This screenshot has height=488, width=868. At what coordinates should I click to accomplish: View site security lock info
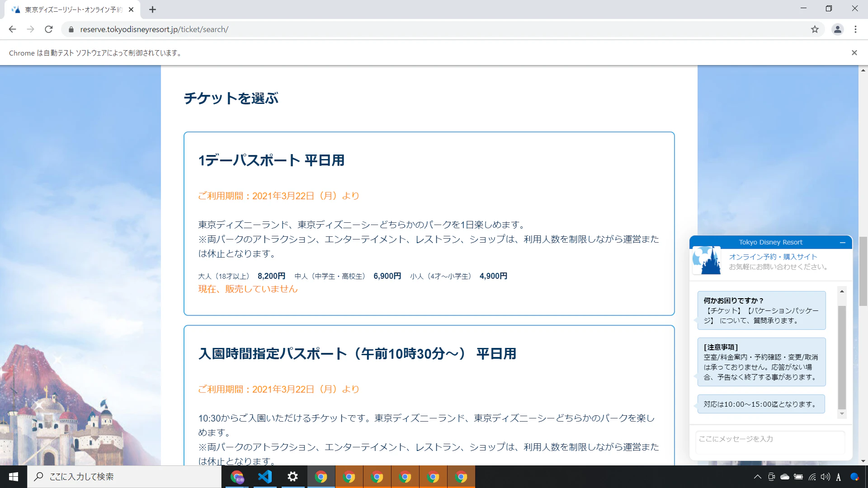(71, 29)
